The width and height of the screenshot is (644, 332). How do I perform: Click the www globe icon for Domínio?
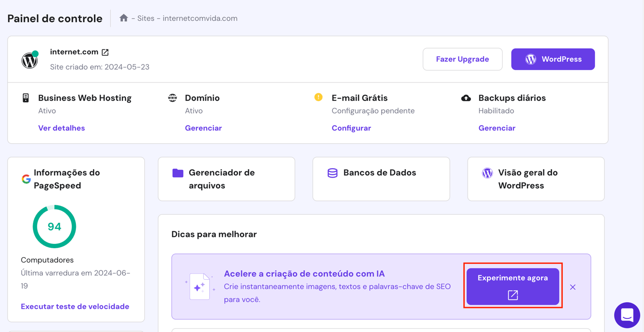click(171, 97)
